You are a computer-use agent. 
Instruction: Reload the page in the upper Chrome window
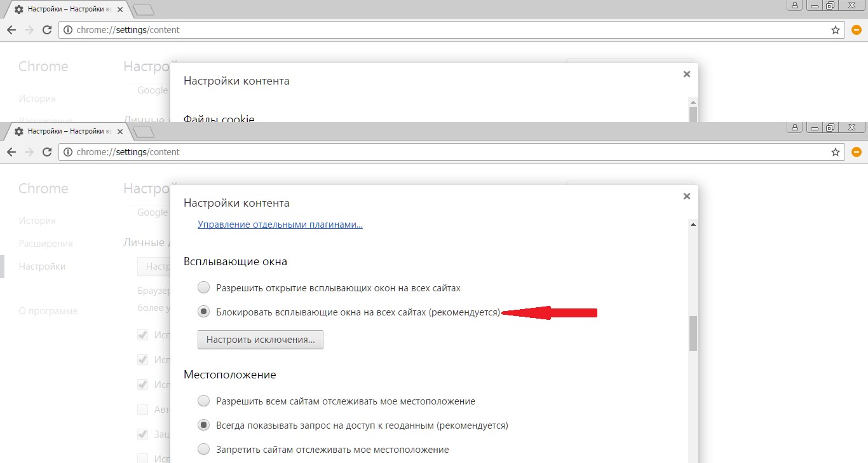[47, 30]
